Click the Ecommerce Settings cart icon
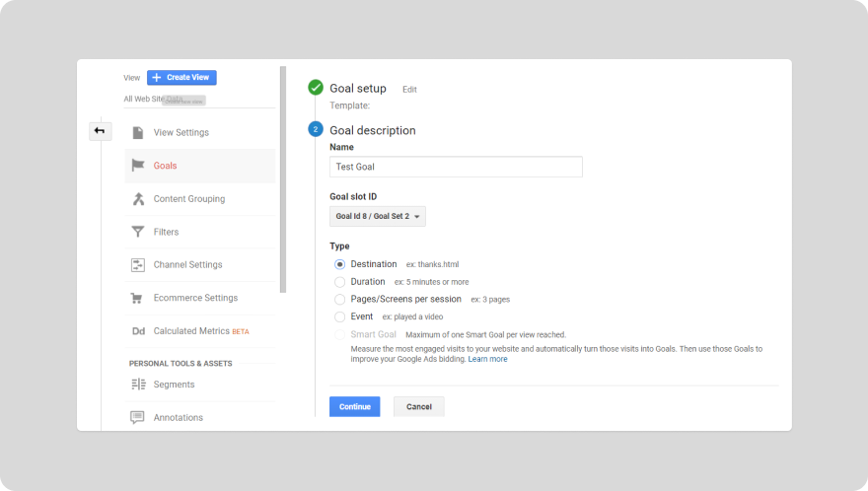The height and width of the screenshot is (491, 868). (138, 298)
